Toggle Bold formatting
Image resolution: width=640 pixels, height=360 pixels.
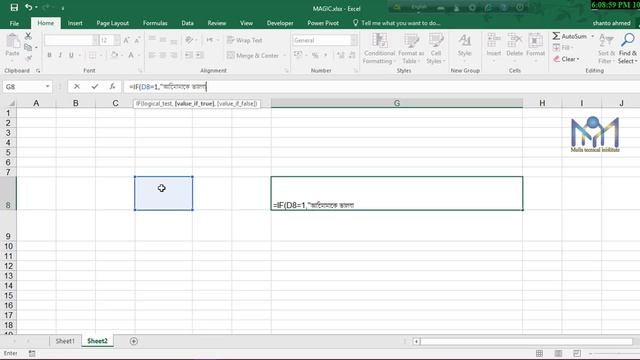point(49,55)
